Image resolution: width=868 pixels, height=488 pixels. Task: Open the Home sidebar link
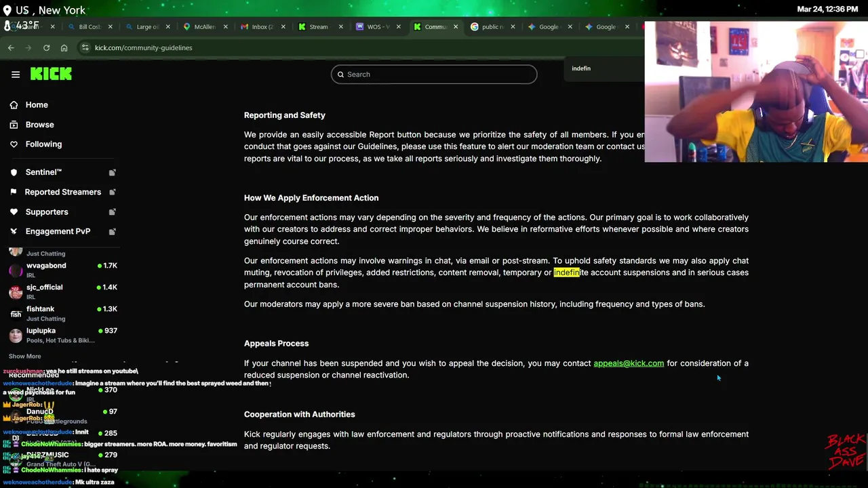(x=37, y=105)
